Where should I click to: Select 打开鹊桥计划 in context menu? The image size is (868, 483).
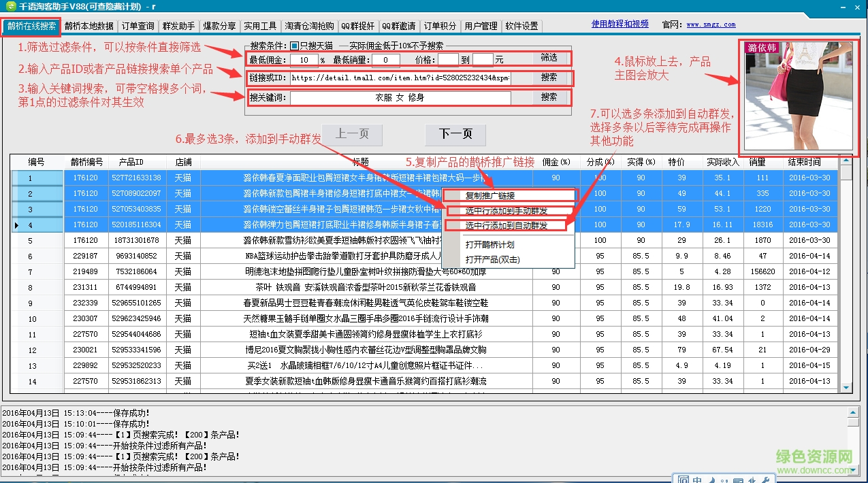point(509,245)
